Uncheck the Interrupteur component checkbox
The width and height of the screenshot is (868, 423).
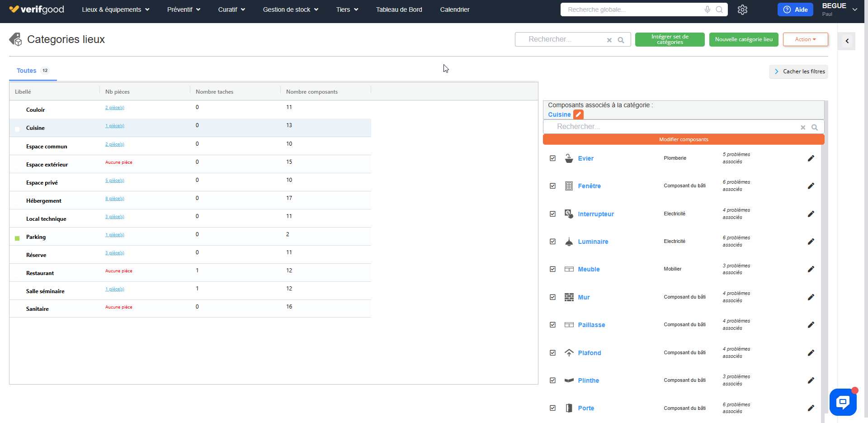click(x=552, y=214)
